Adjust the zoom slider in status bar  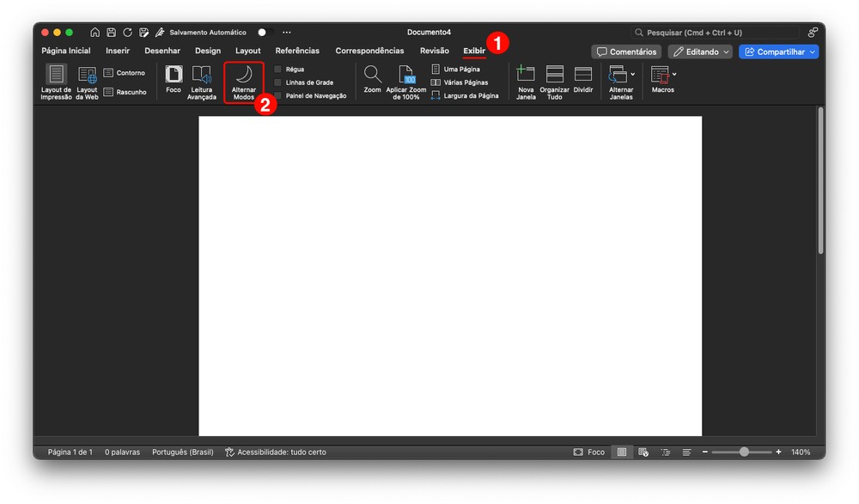743,452
